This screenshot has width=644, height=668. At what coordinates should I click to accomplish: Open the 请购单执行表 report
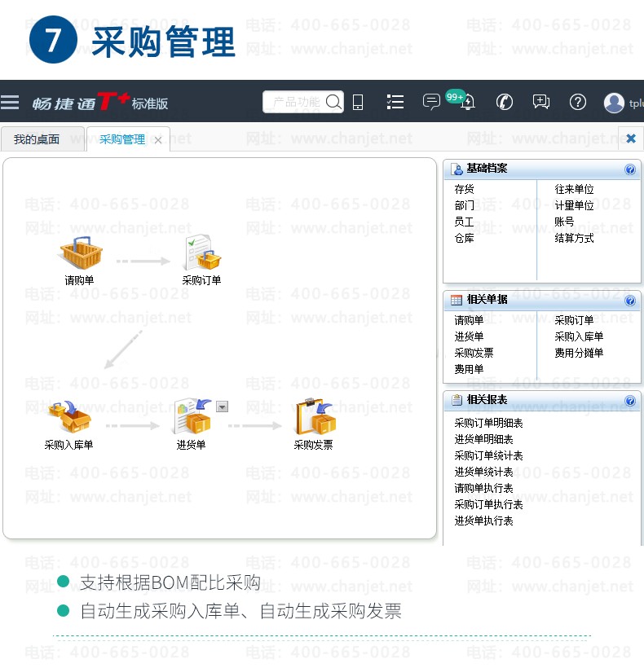pyautogui.click(x=483, y=488)
